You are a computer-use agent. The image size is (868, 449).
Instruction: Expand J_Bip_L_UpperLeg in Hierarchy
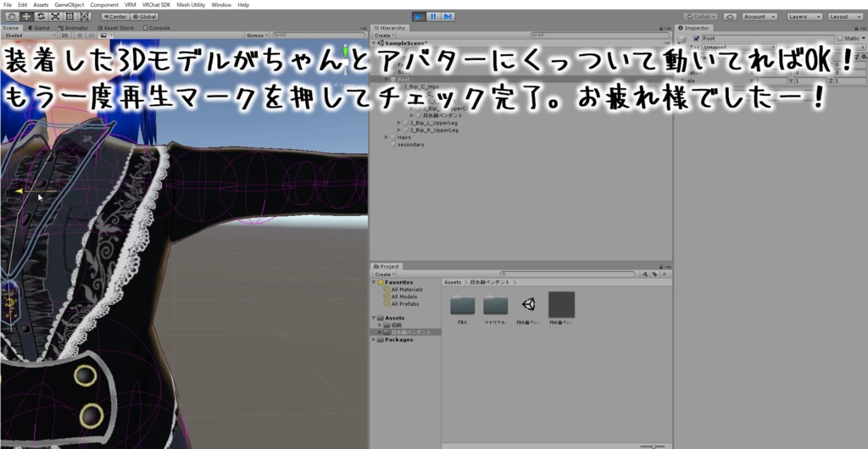coord(399,123)
